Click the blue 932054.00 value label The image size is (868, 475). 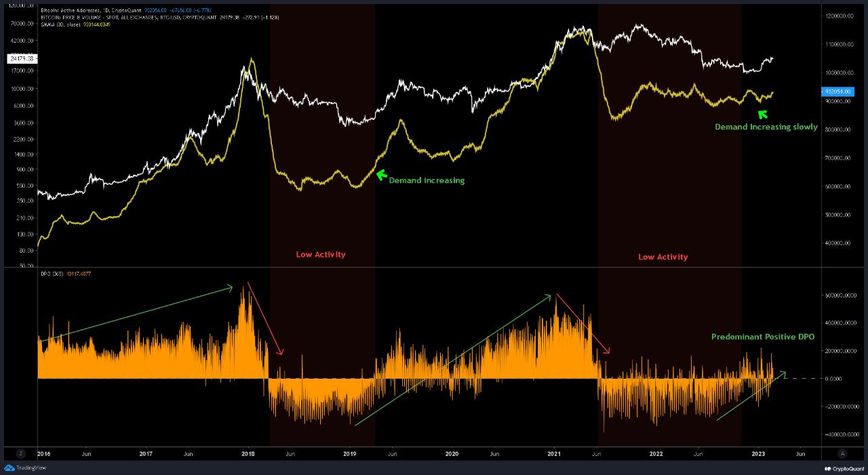[836, 91]
